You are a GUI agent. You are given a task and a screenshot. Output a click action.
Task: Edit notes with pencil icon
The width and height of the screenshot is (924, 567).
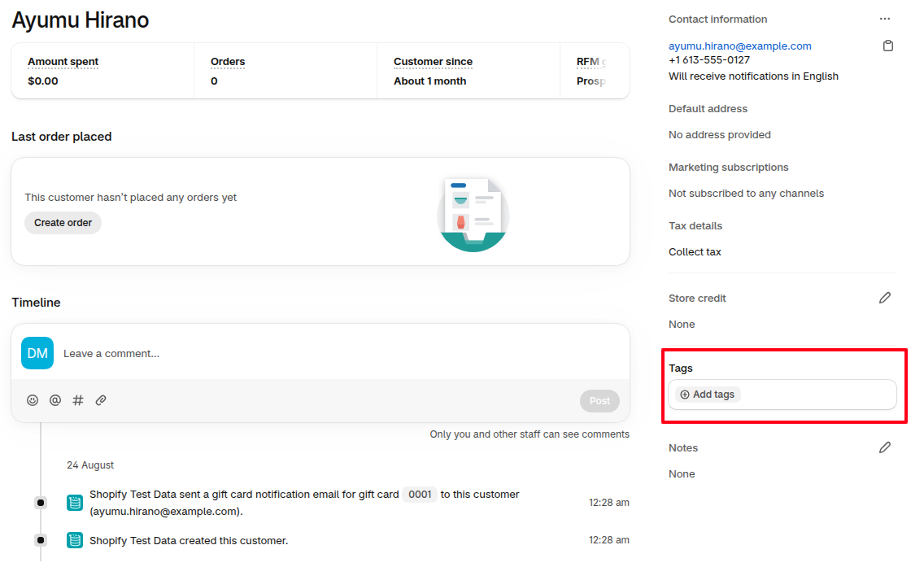[884, 447]
